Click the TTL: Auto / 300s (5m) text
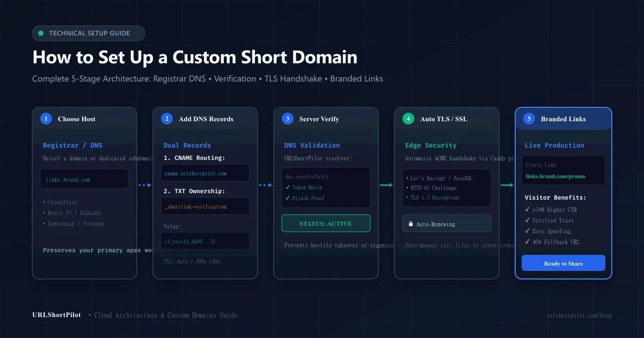Screen dimensions: 644x338 (x=192, y=261)
